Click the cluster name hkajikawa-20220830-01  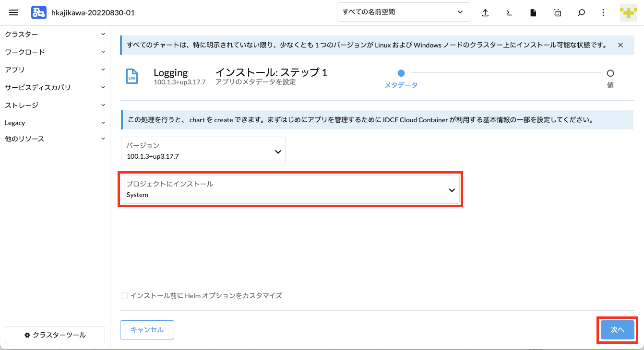[93, 12]
